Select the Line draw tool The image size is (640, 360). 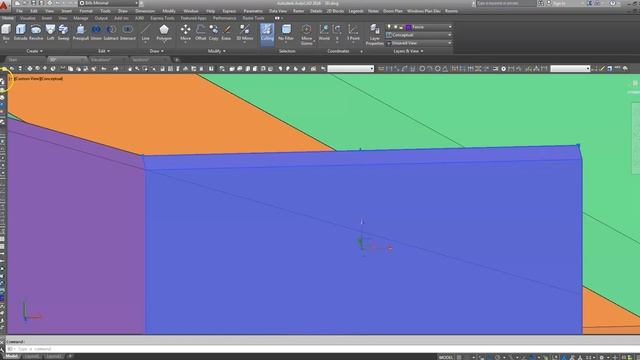(x=145, y=32)
